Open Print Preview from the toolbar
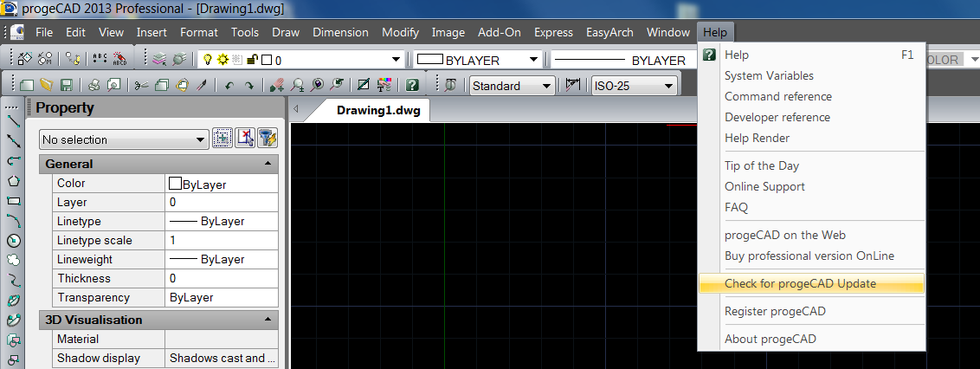 (113, 85)
